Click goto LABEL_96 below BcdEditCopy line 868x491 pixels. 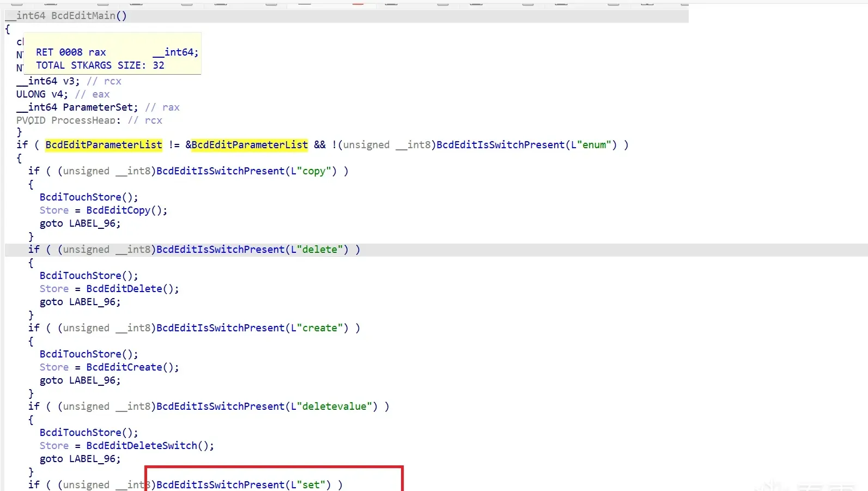click(x=80, y=223)
